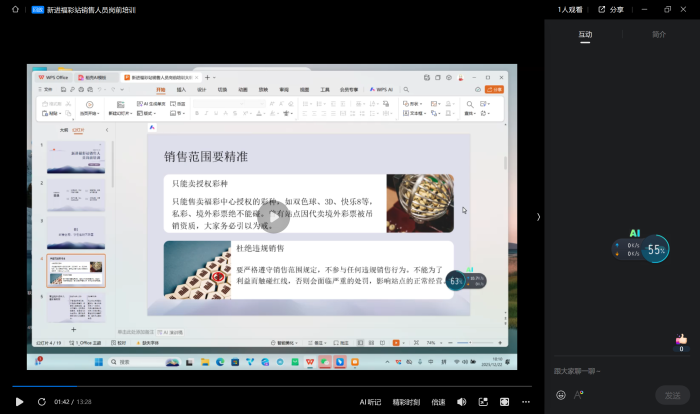Click the 当页开始 slideshow button
This screenshot has height=414, width=700.
point(90,108)
